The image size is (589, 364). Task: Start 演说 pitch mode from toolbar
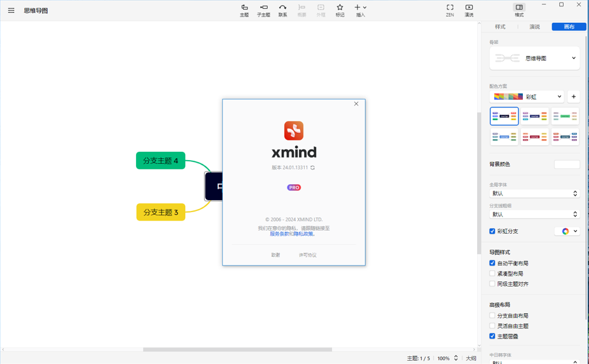click(x=469, y=11)
